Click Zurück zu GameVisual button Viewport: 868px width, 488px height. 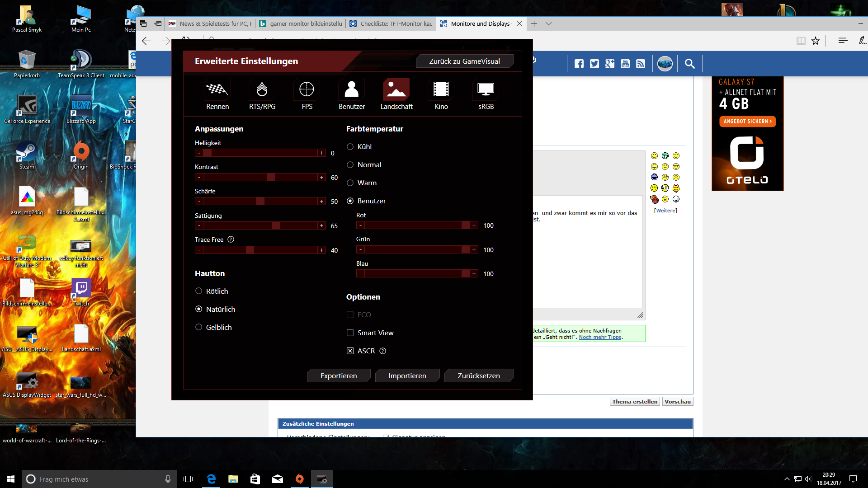point(464,61)
